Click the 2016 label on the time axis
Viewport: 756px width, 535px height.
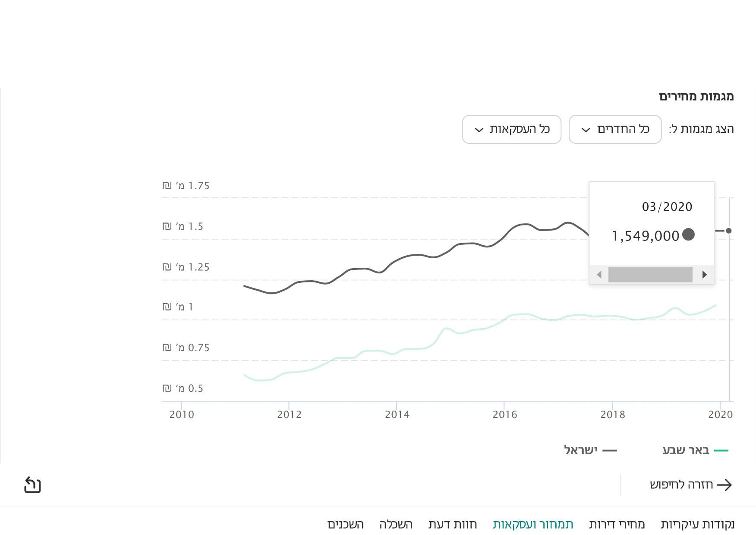tap(504, 415)
